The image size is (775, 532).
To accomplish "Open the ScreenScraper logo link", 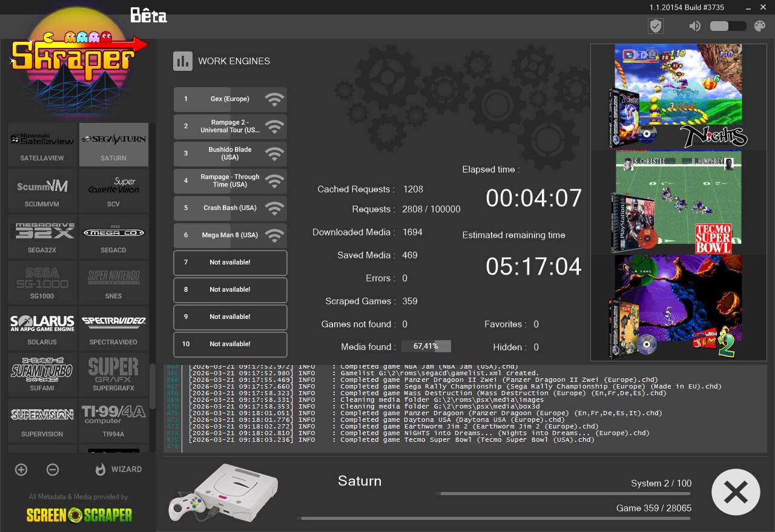I will (x=79, y=515).
